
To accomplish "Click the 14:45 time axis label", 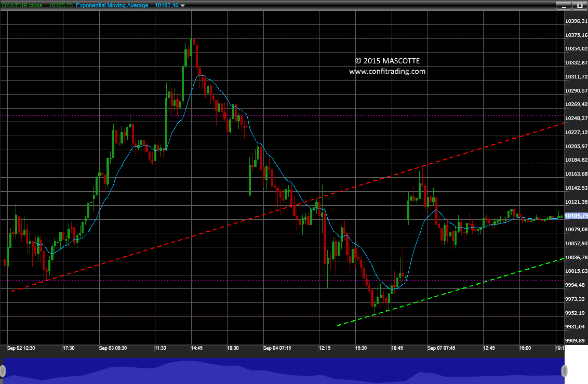I will [196, 348].
